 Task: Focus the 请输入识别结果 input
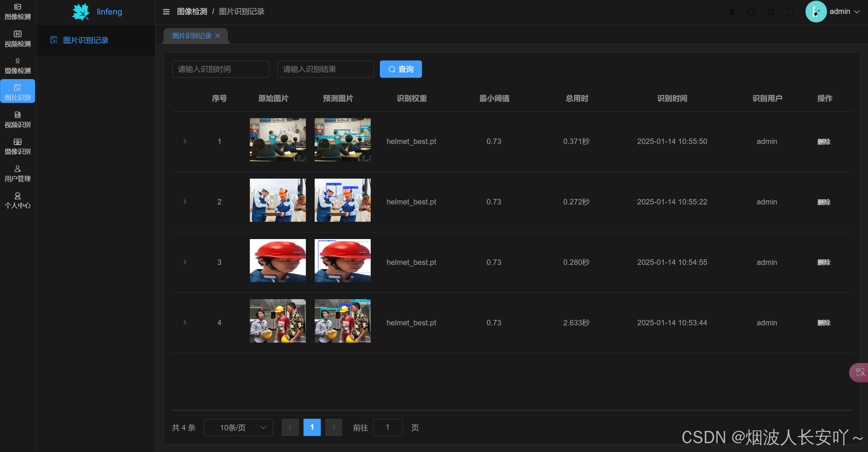pyautogui.click(x=326, y=69)
